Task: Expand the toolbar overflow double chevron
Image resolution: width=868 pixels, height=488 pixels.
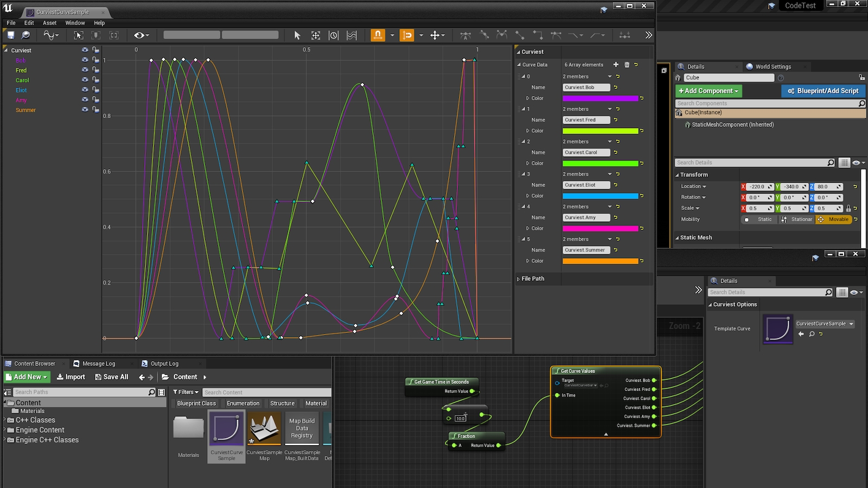Action: click(x=648, y=35)
